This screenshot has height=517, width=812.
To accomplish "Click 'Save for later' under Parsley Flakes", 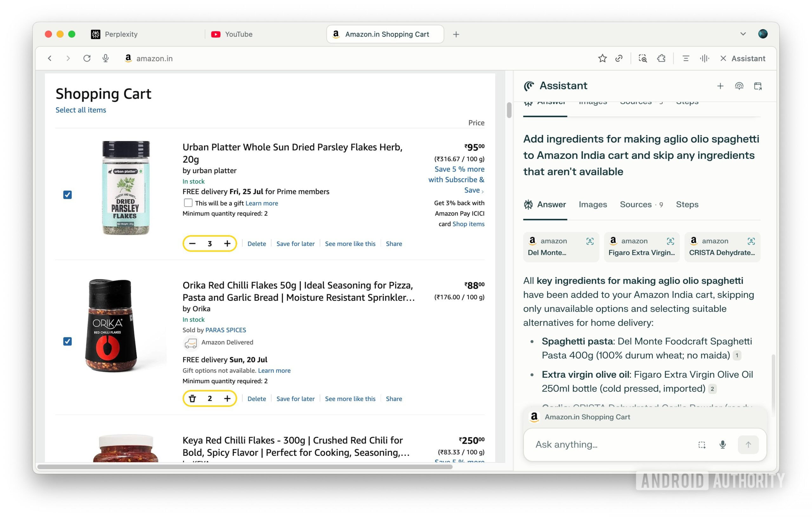I will [295, 243].
